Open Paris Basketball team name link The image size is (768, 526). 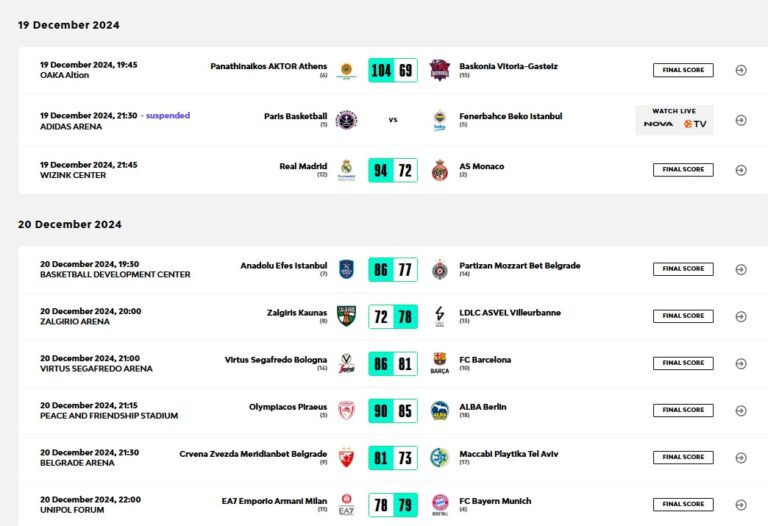(295, 116)
